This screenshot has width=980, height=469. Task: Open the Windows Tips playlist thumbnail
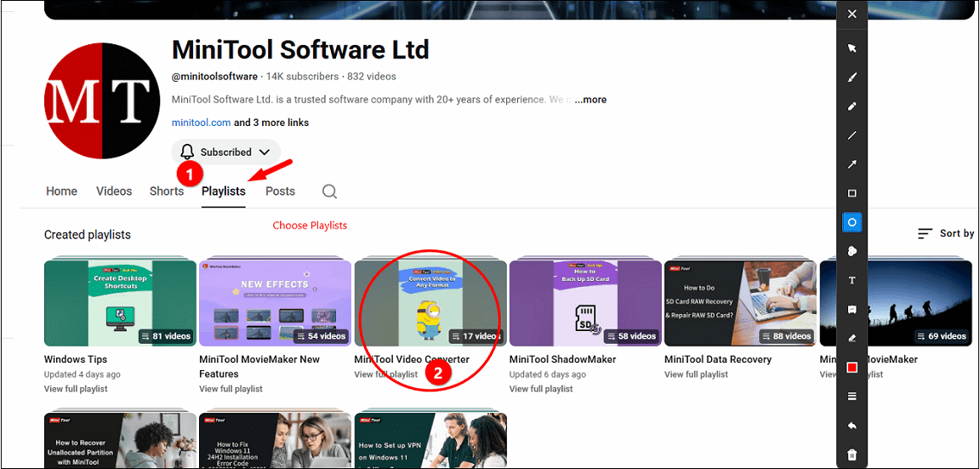120,303
